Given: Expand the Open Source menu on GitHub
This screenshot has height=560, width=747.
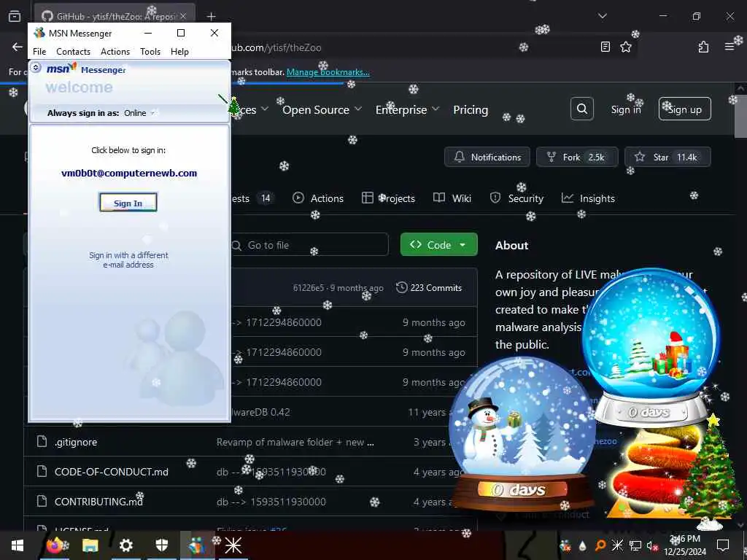Looking at the screenshot, I should point(322,109).
